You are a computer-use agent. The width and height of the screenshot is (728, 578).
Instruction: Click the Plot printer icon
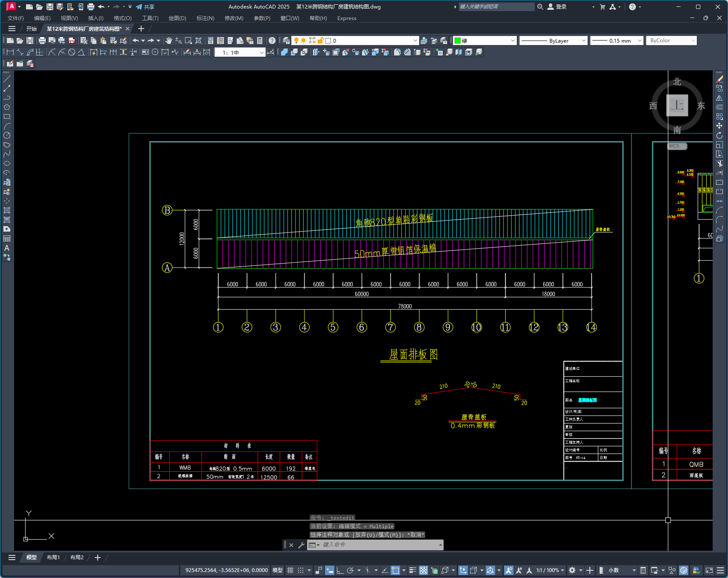(x=42, y=41)
